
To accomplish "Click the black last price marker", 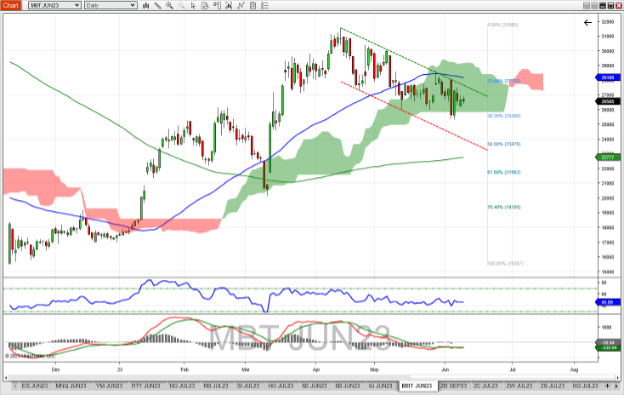I will coord(607,101).
